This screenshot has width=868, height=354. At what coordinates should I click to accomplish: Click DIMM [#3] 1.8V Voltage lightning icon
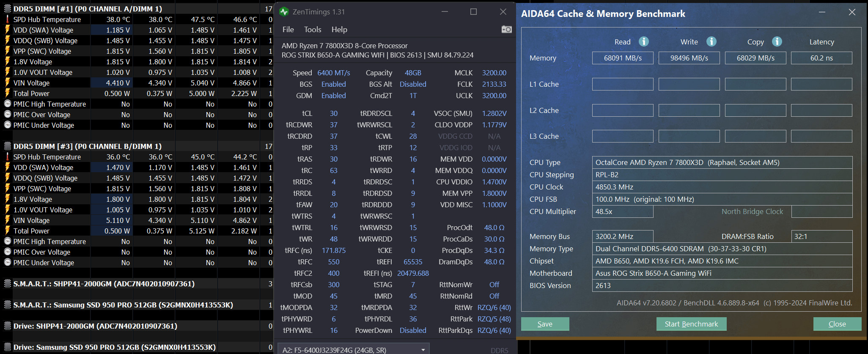point(7,199)
